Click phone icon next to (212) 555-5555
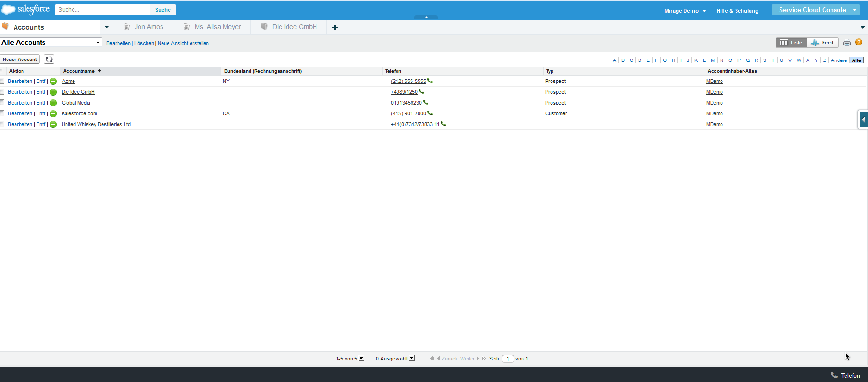 pos(430,81)
